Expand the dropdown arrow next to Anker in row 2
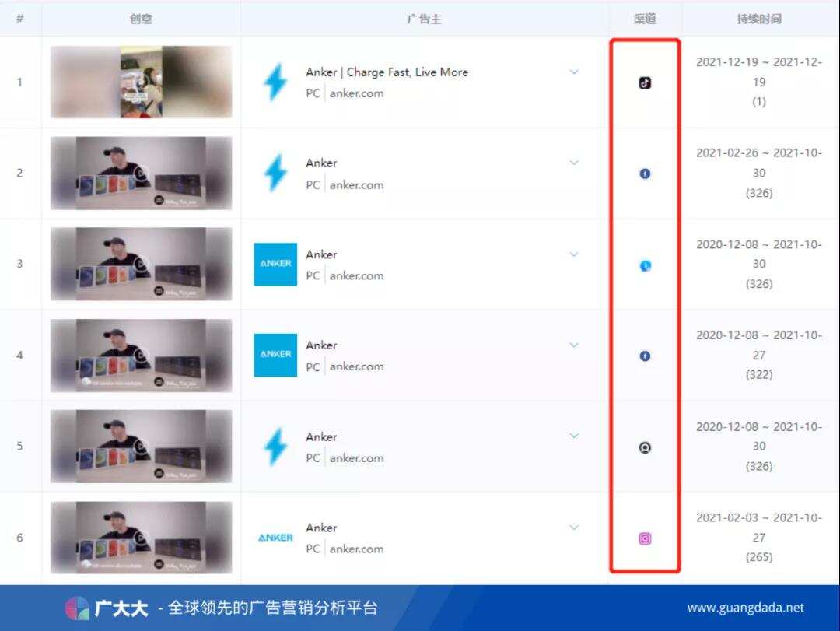The height and width of the screenshot is (631, 840). click(574, 163)
